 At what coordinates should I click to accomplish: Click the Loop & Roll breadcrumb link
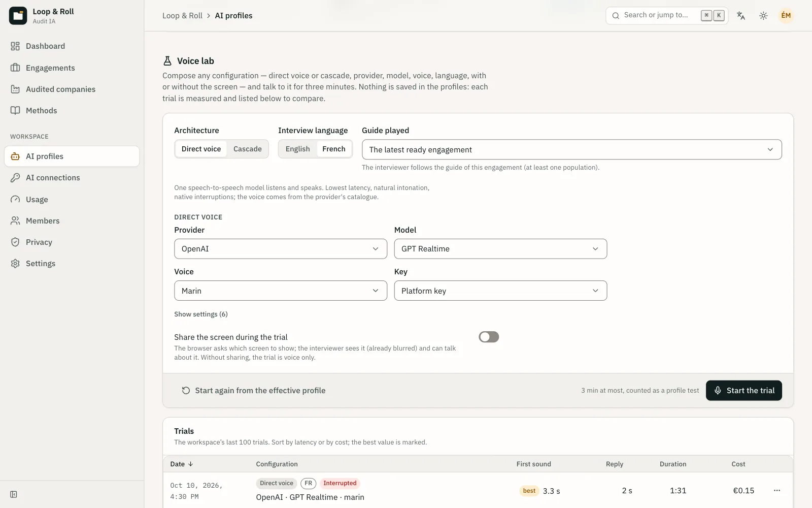tap(182, 16)
